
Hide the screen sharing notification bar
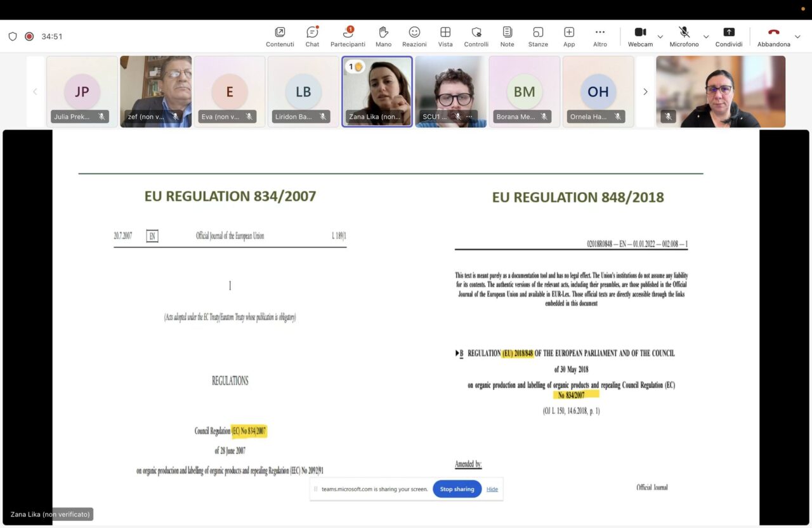pyautogui.click(x=492, y=489)
